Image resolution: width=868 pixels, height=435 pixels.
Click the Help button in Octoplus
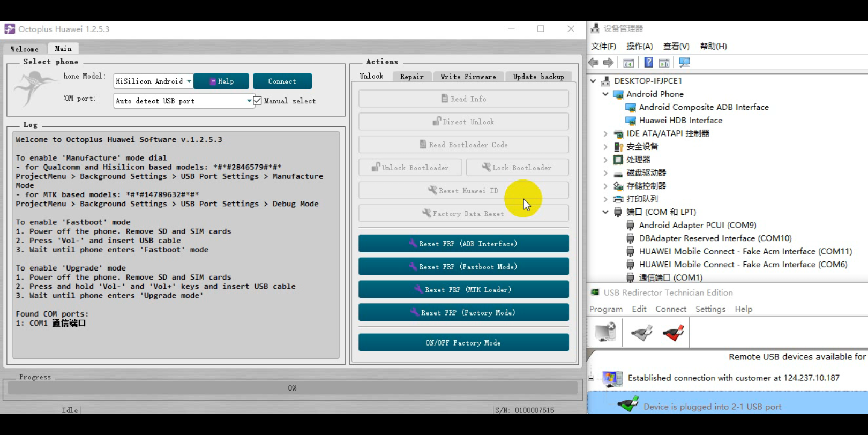tap(221, 81)
